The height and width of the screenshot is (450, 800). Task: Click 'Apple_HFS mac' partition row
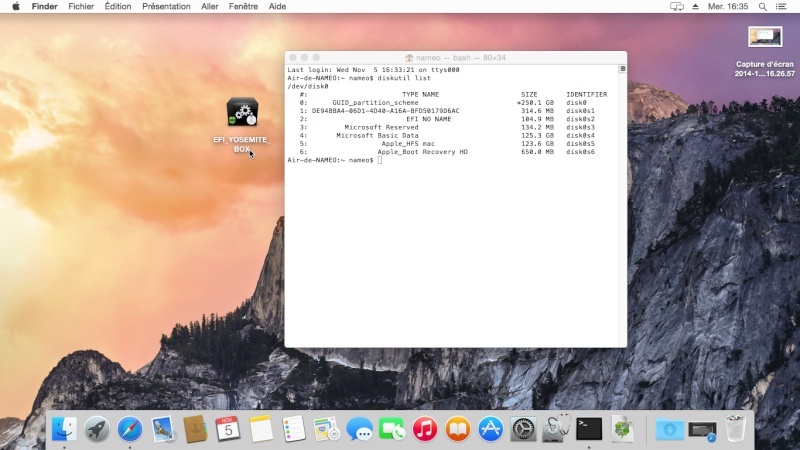(408, 143)
